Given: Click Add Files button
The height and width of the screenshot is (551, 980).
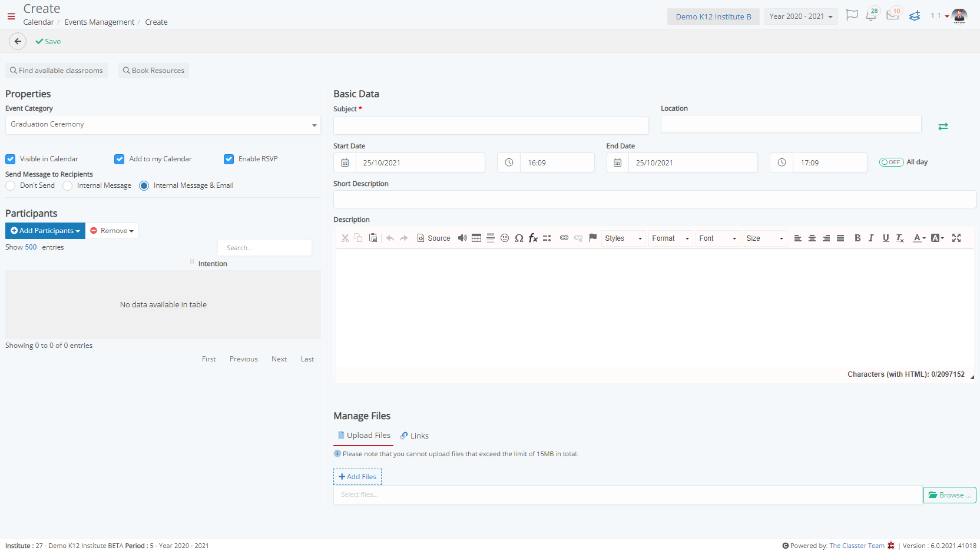Looking at the screenshot, I should click(x=357, y=477).
